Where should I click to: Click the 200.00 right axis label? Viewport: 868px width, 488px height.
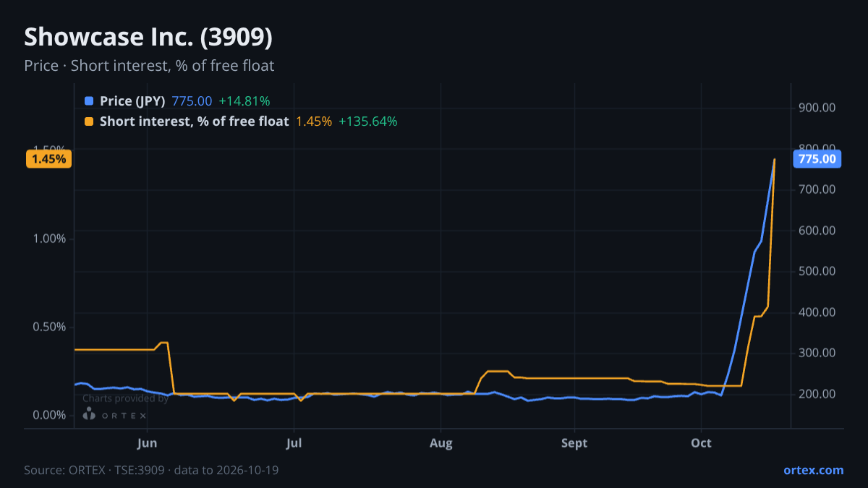[x=817, y=394]
